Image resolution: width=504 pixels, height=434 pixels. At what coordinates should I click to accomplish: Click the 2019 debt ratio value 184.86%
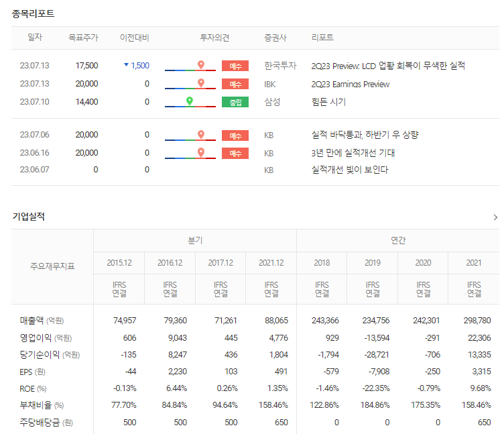[375, 404]
